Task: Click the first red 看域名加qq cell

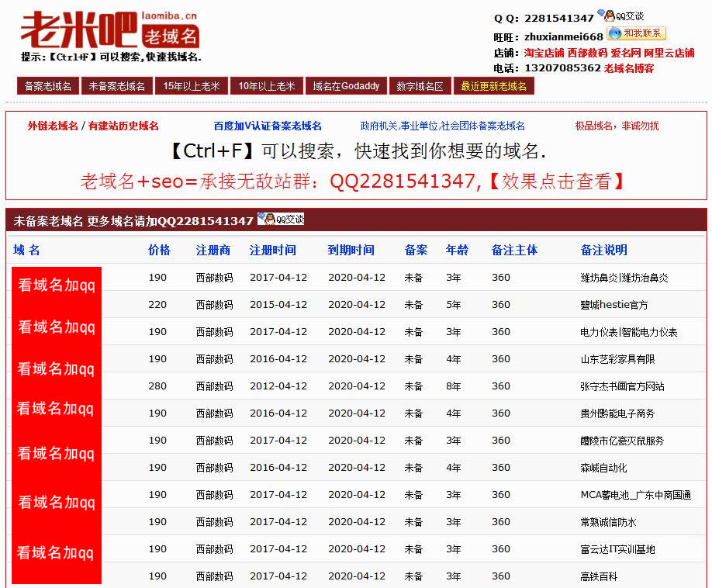Action: 57,285
